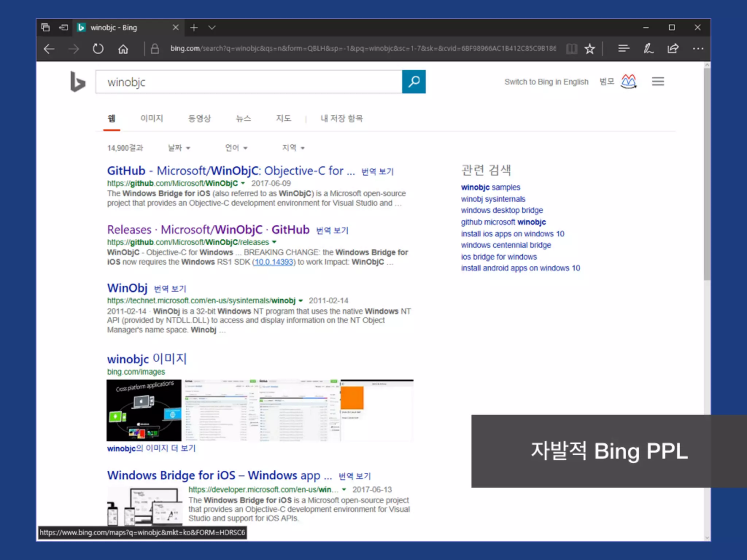Click the share page icon
The height and width of the screenshot is (560, 747).
click(673, 48)
